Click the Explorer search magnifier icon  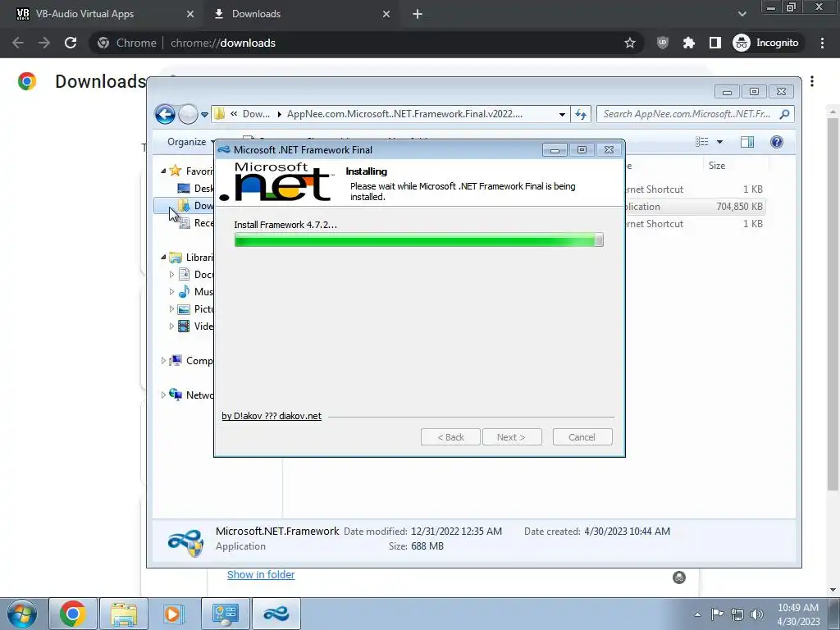click(x=785, y=113)
